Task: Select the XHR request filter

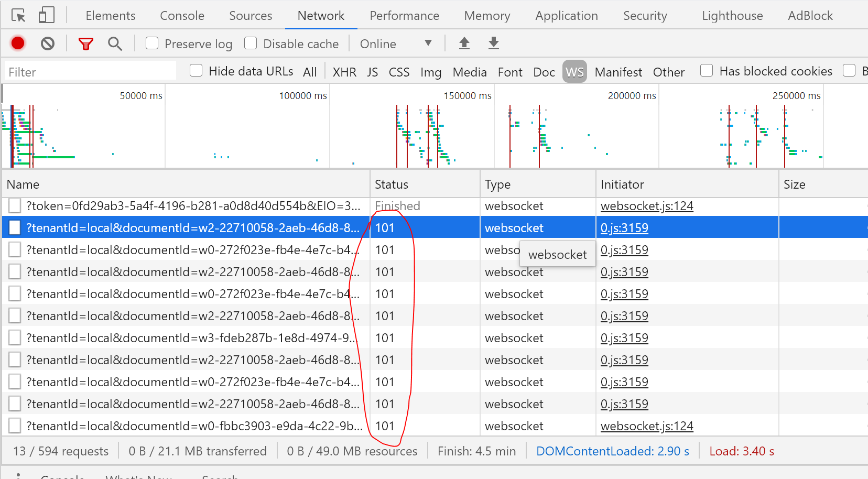Action: [344, 72]
